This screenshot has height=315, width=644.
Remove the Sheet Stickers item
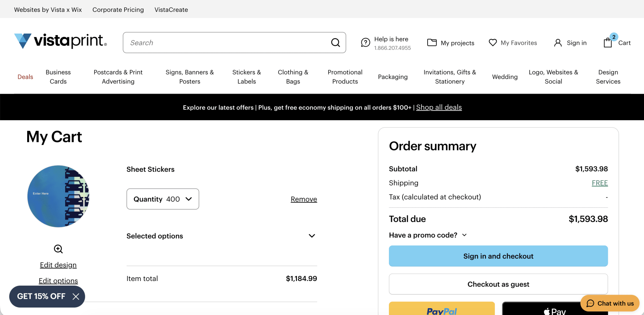[x=304, y=199]
